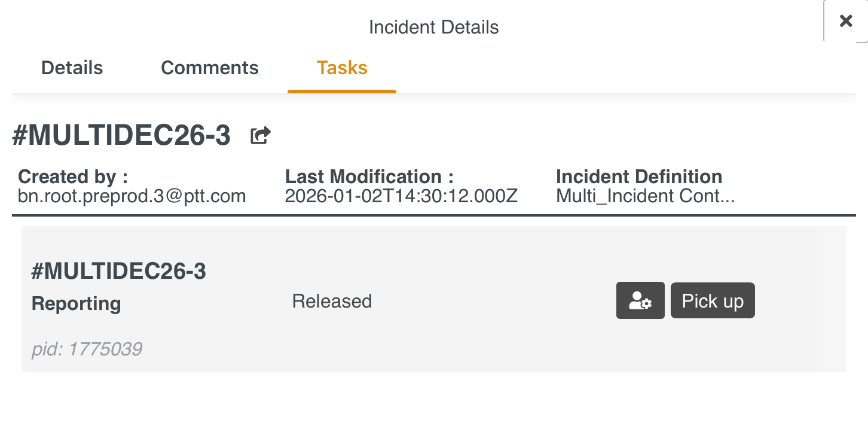This screenshot has width=868, height=429.
Task: Click the large #MULTIDEC26-3 incident heading
Action: tap(121, 136)
